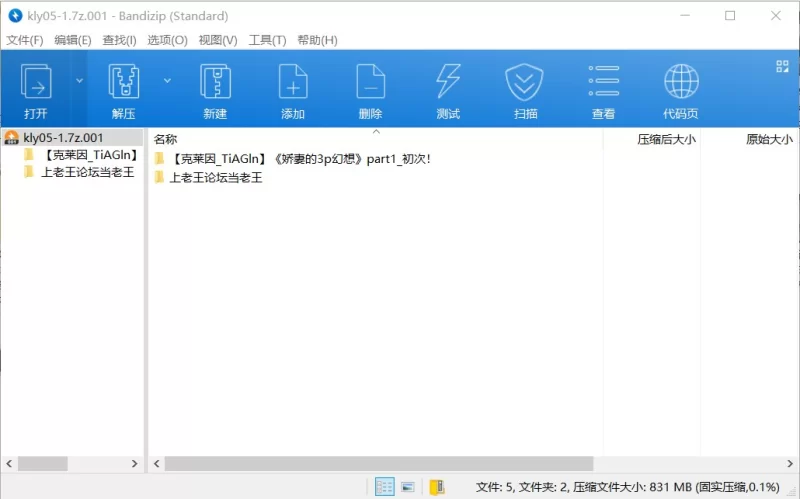
Task: Open the 编辑(E) menu
Action: point(72,40)
